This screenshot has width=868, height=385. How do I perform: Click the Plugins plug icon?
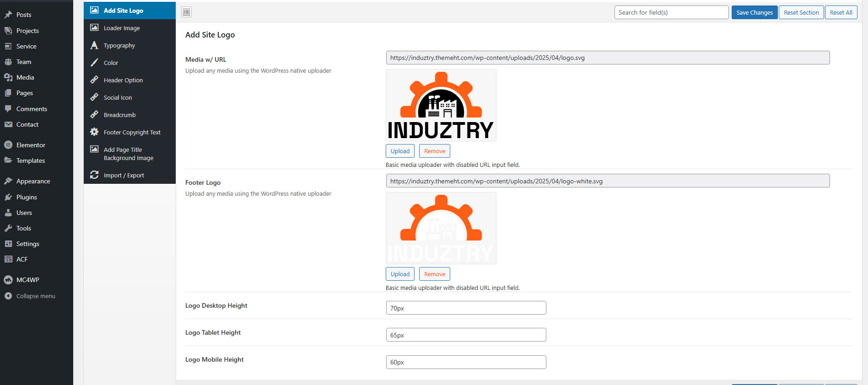8,197
